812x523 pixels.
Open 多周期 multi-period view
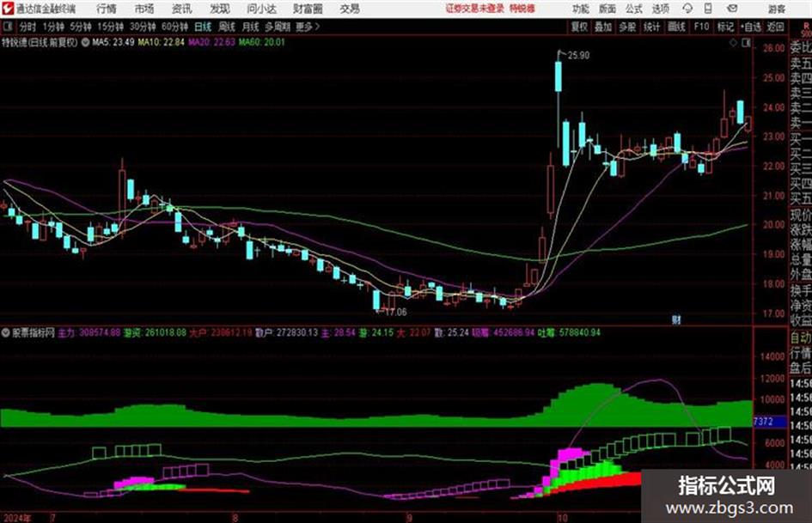[x=278, y=27]
